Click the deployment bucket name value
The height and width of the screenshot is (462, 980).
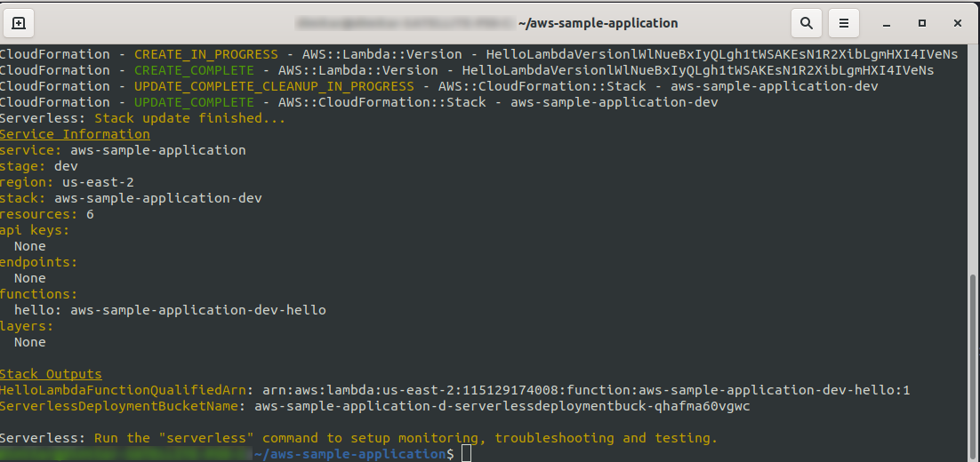(502, 406)
